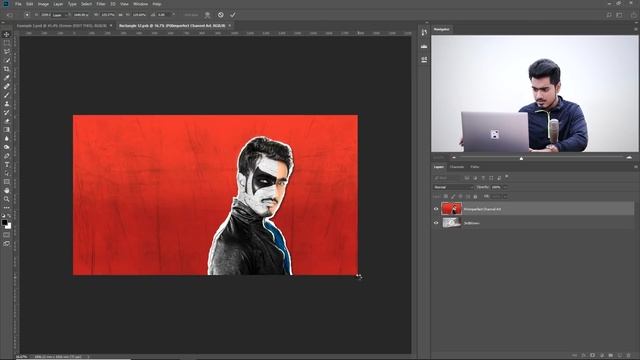The width and height of the screenshot is (640, 360).
Task: Open the Filter menu
Action: [101, 4]
